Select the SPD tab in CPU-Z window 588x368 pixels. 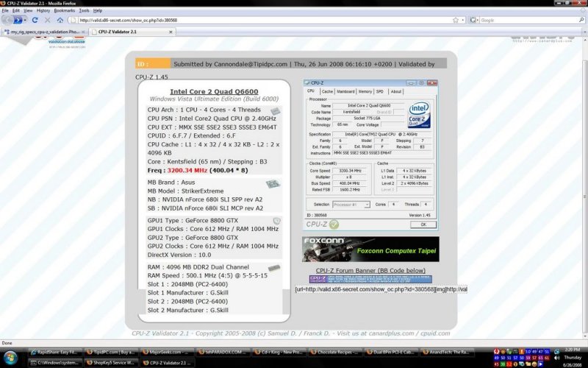(x=380, y=91)
